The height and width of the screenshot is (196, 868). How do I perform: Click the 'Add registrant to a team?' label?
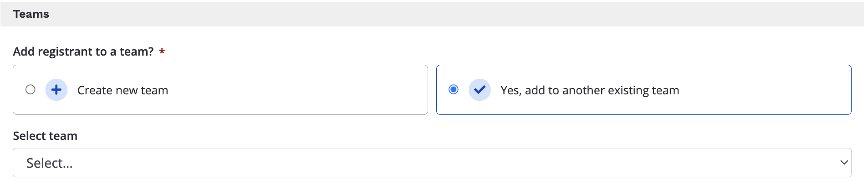pos(83,52)
